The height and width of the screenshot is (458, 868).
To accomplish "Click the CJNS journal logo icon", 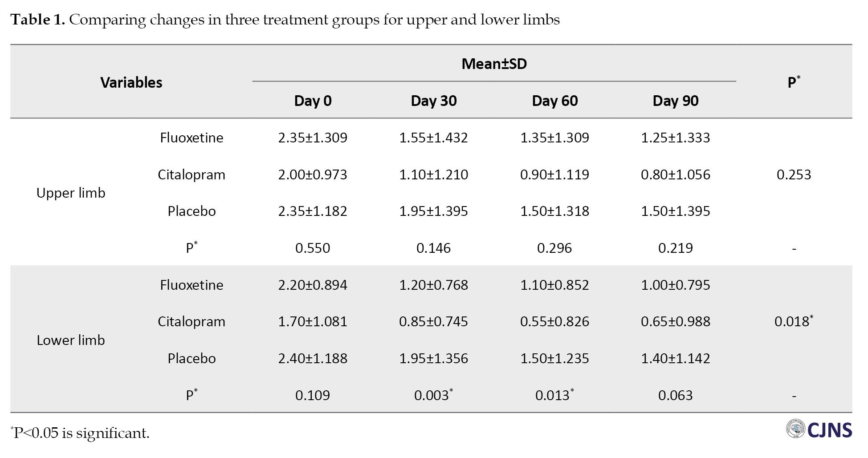I will 795,429.
